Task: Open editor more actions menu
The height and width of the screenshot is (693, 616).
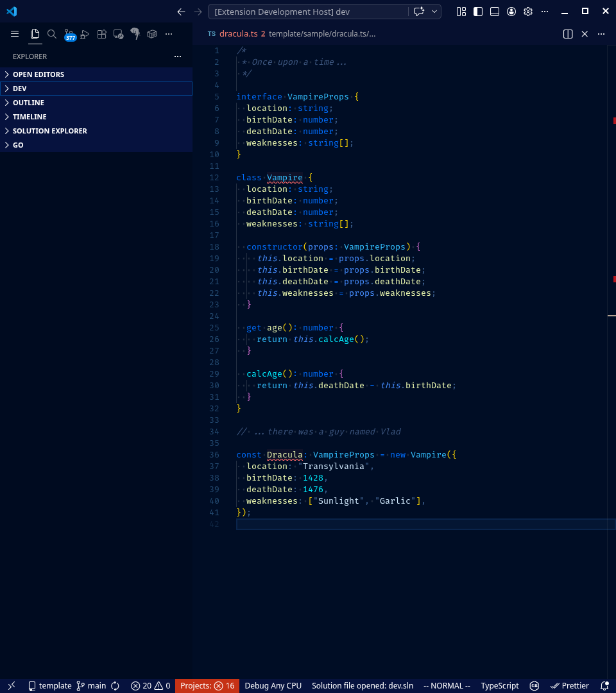Action: (x=601, y=34)
